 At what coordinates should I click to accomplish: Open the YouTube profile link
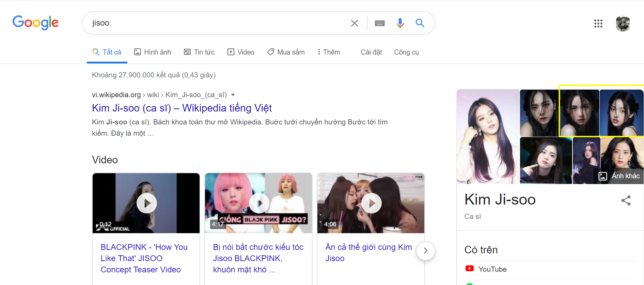[492, 269]
